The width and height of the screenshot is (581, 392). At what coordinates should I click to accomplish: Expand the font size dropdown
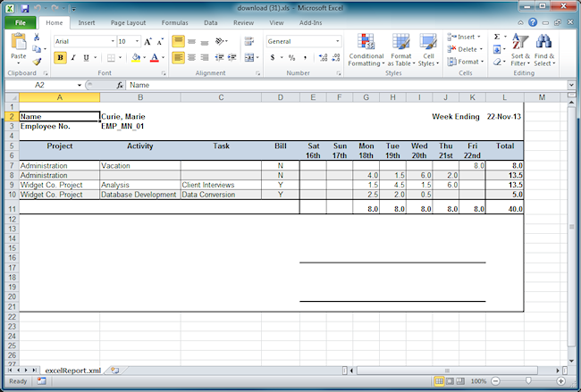137,41
